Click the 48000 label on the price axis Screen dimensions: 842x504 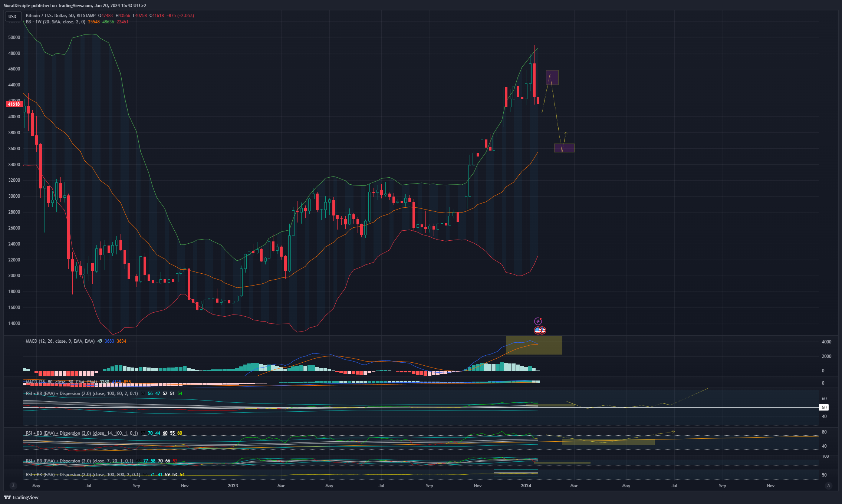pos(14,53)
